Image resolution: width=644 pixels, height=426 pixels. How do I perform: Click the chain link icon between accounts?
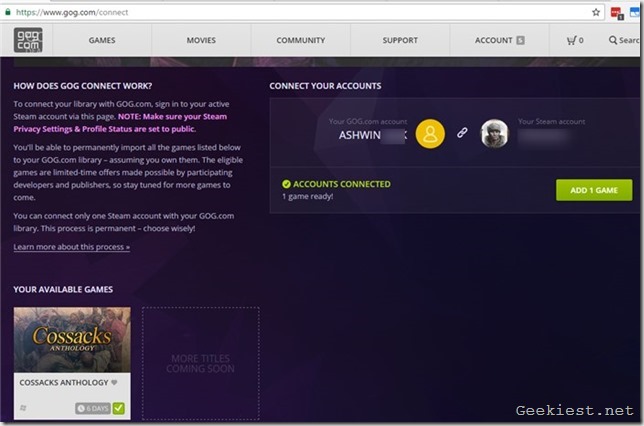[x=462, y=133]
